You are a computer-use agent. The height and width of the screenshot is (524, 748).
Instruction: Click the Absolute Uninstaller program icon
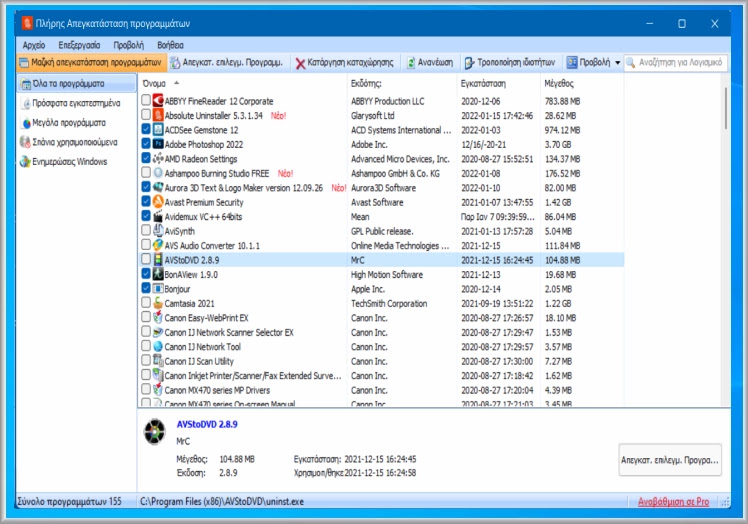tap(158, 115)
